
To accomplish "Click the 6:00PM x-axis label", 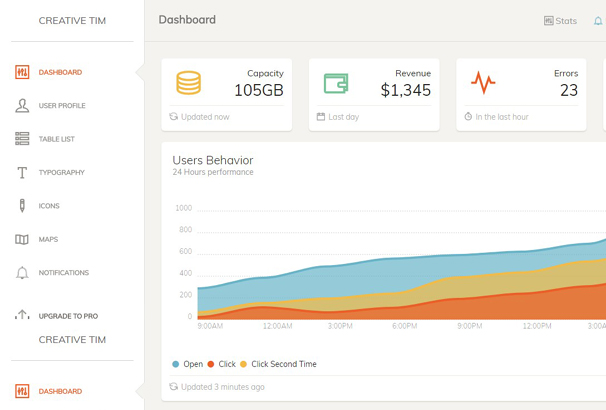I will point(405,326).
